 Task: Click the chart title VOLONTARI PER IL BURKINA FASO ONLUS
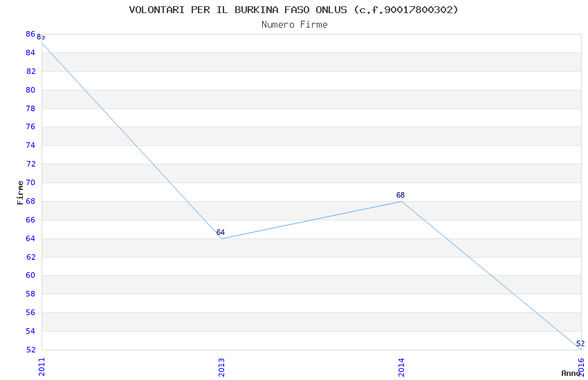(x=293, y=10)
